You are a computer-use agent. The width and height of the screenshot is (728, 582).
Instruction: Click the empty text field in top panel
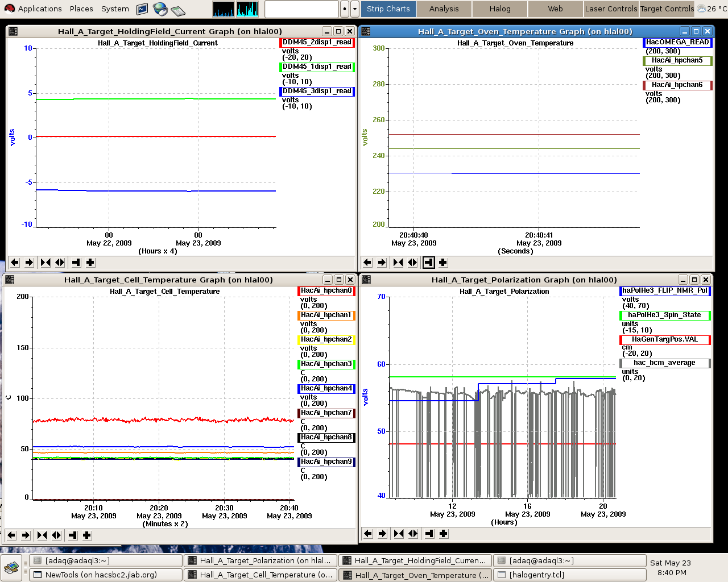(x=301, y=9)
